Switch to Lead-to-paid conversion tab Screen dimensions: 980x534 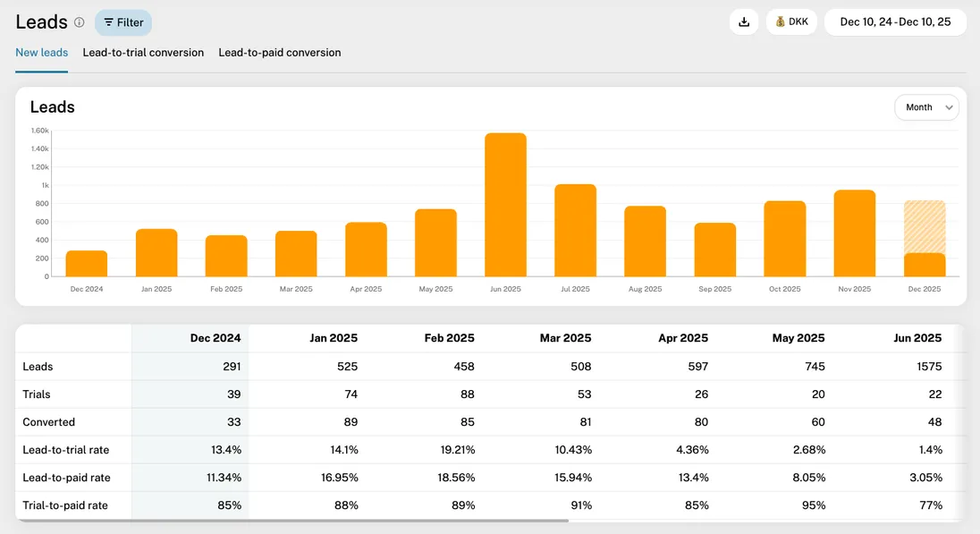pyautogui.click(x=280, y=53)
